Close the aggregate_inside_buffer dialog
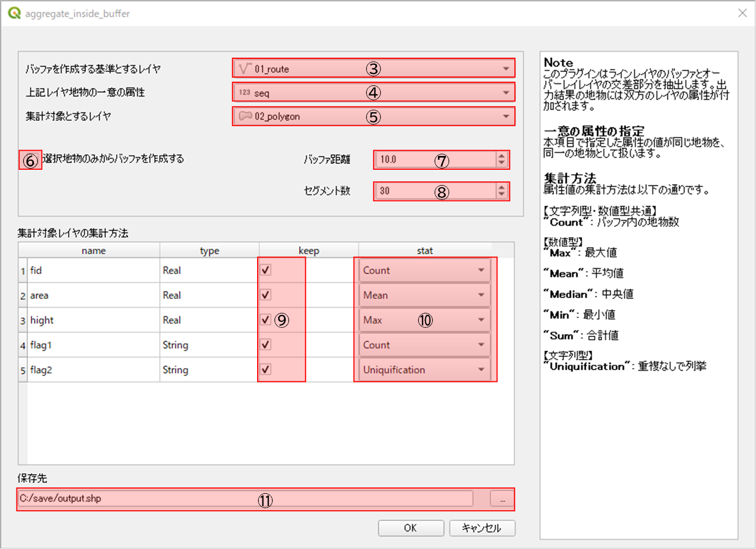 point(742,13)
